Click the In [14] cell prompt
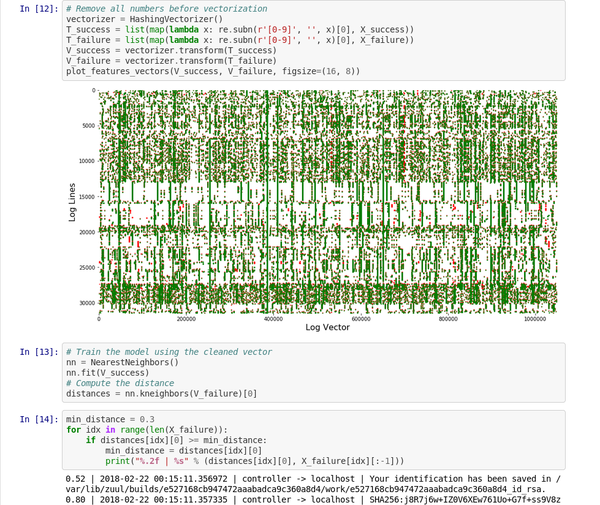 click(39, 419)
